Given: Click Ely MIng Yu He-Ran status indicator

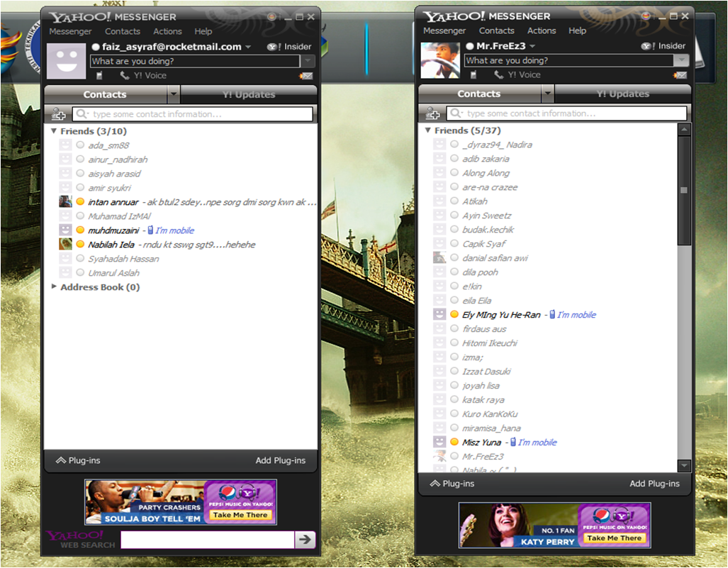Looking at the screenshot, I should 454,314.
